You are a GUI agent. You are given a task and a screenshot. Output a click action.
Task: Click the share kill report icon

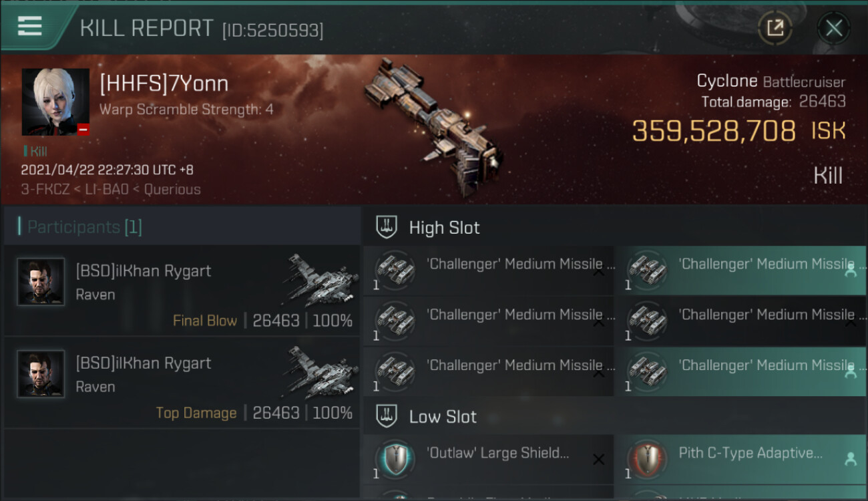775,28
